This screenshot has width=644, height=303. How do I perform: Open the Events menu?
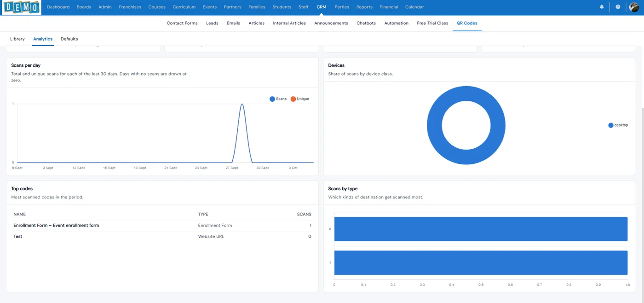(209, 7)
